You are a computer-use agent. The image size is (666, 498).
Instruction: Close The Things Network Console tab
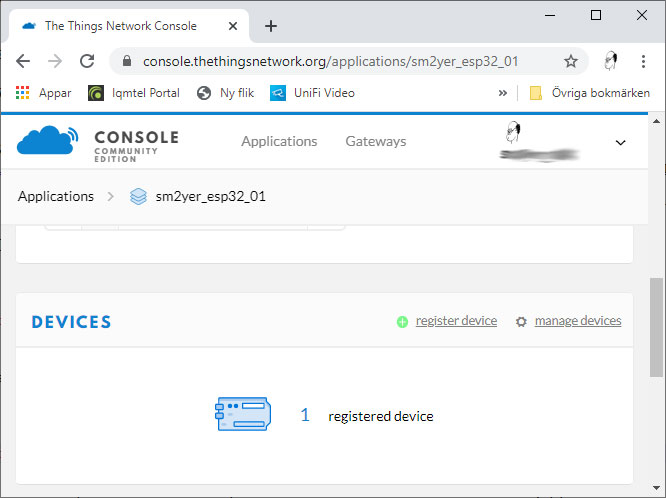[232, 26]
